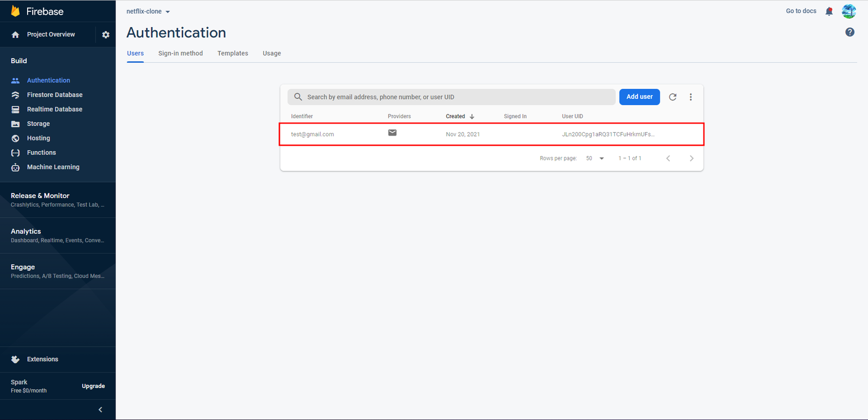Go to the previous page of users
868x420 pixels.
[x=668, y=158]
